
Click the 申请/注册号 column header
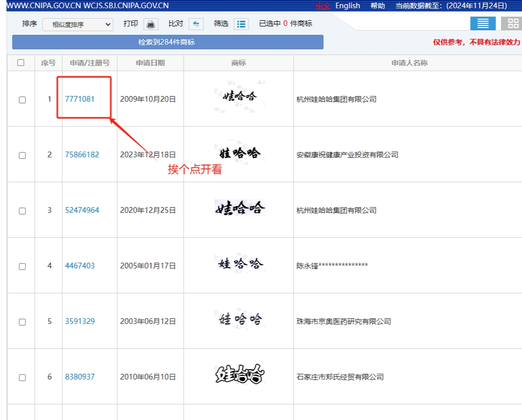(x=90, y=63)
